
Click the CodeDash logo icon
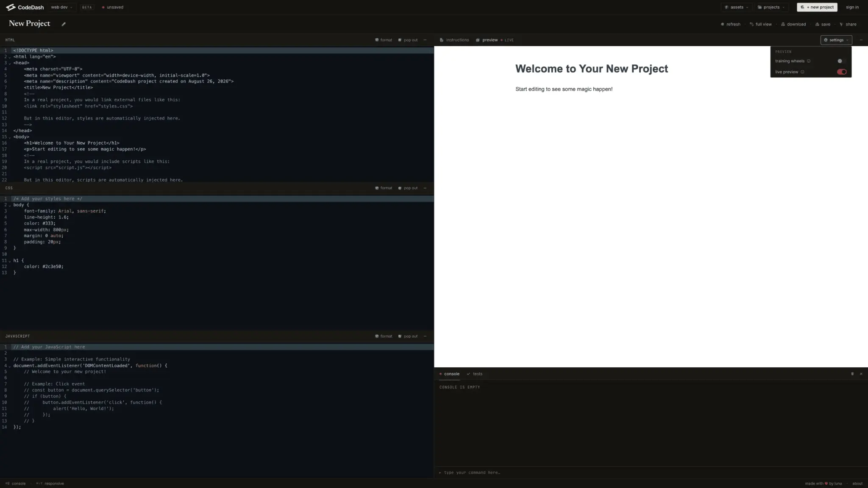[11, 7]
